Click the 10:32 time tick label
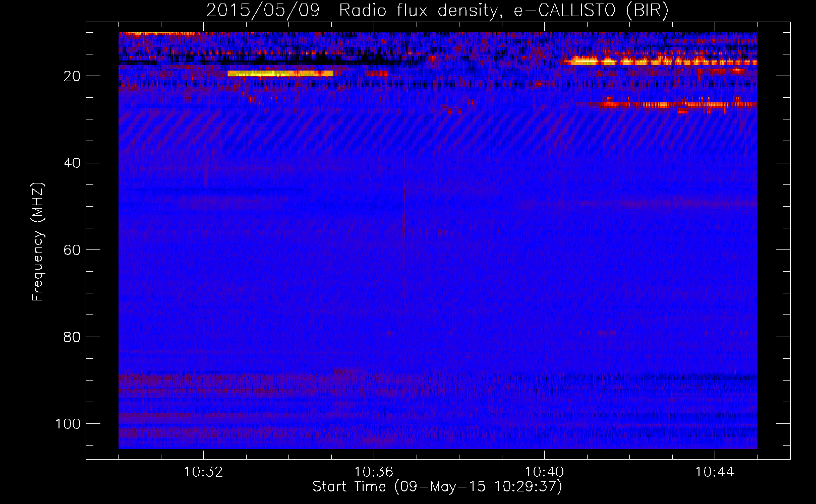The width and height of the screenshot is (816, 504). coord(204,472)
